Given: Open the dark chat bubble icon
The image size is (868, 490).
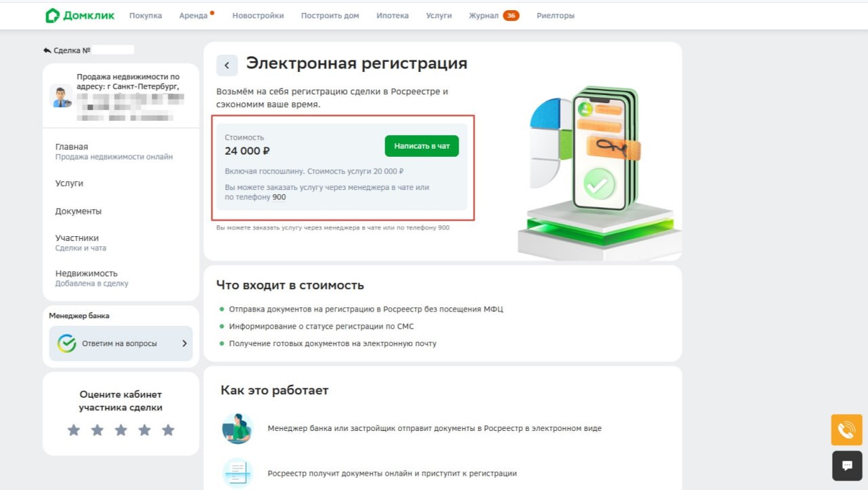Looking at the screenshot, I should pyautogui.click(x=846, y=466).
